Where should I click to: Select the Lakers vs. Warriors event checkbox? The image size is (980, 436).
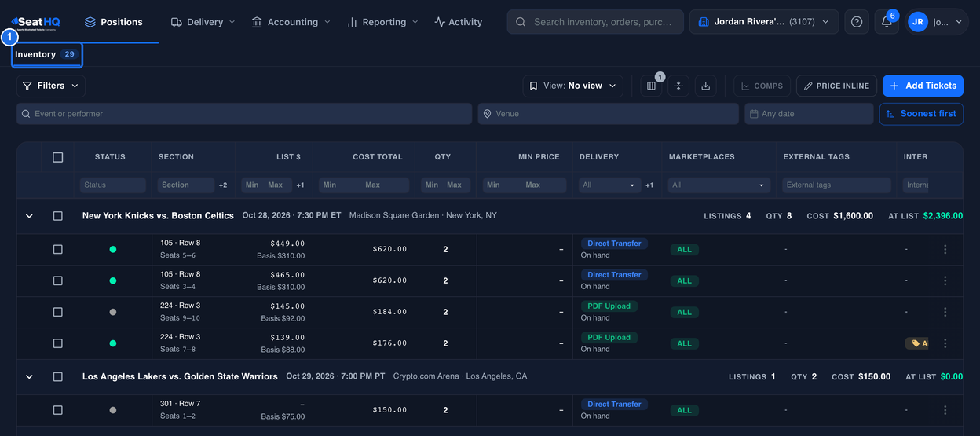click(x=57, y=376)
